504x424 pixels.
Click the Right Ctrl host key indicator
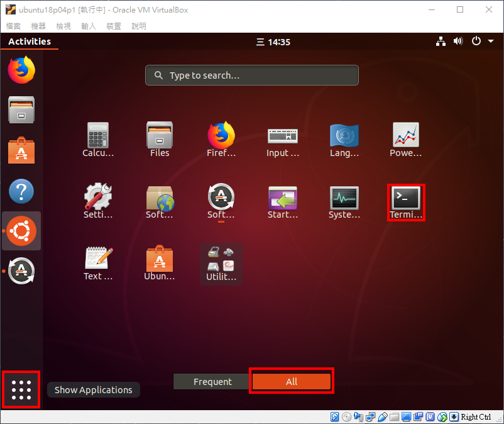click(x=476, y=417)
